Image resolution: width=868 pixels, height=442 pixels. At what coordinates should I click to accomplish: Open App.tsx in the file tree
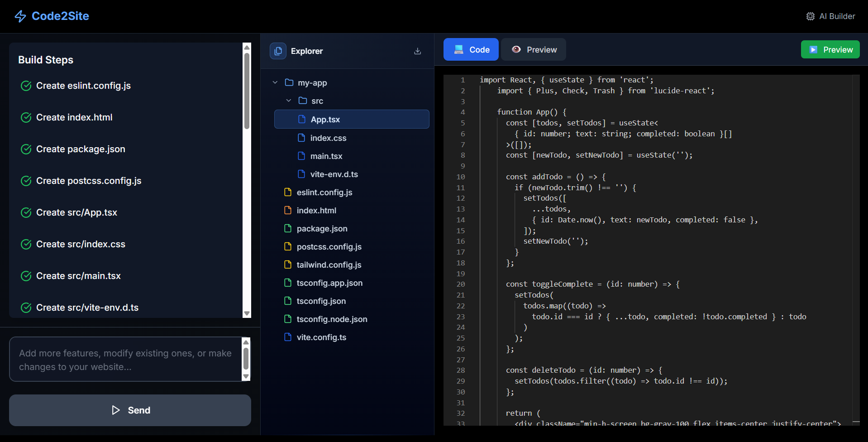[352, 119]
